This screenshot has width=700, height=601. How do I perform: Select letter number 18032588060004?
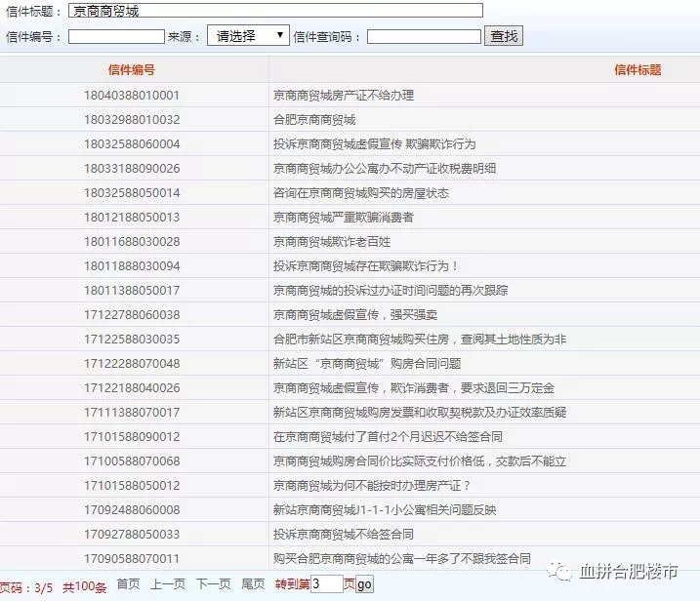pos(132,144)
